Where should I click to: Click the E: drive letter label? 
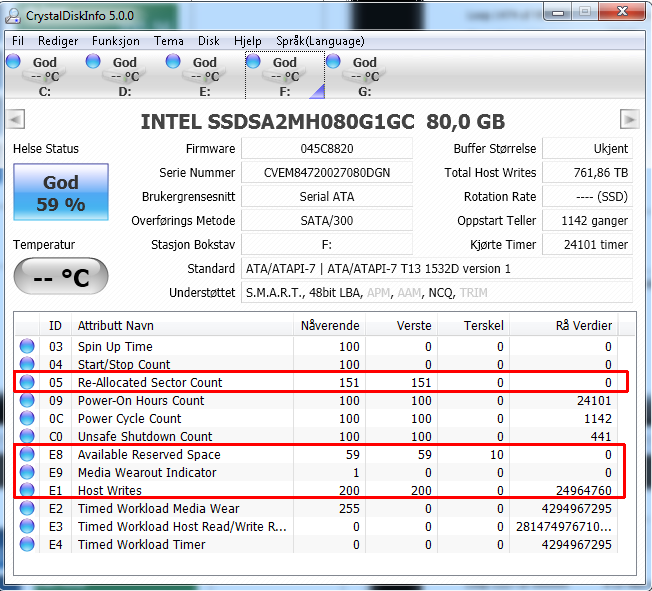coord(205,91)
